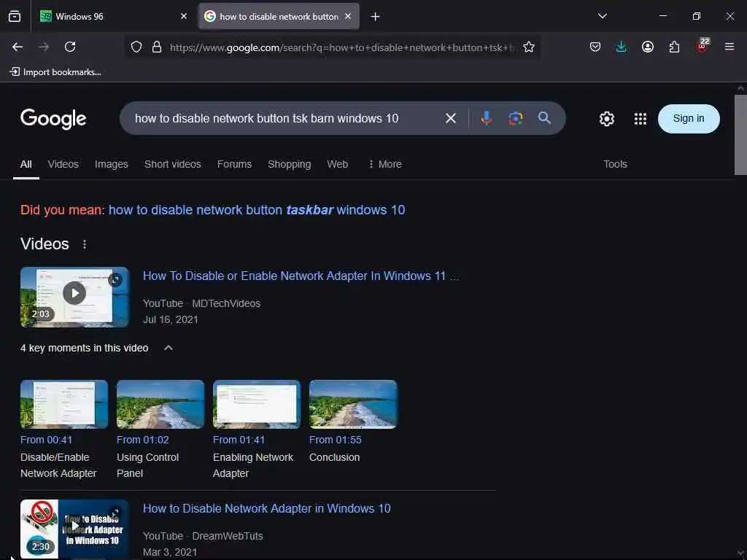The width and height of the screenshot is (747, 560).
Task: Focus the Google search input field
Action: 286,118
